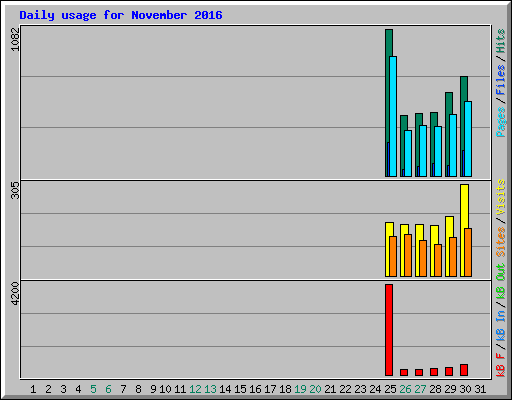Click the cyan files bar for day 29

point(453,145)
